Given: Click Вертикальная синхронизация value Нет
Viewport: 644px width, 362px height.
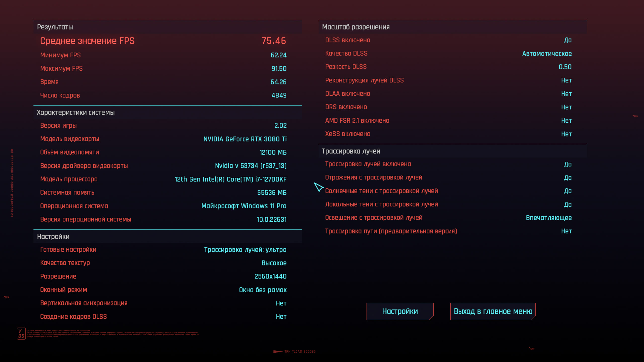Looking at the screenshot, I should [281, 303].
